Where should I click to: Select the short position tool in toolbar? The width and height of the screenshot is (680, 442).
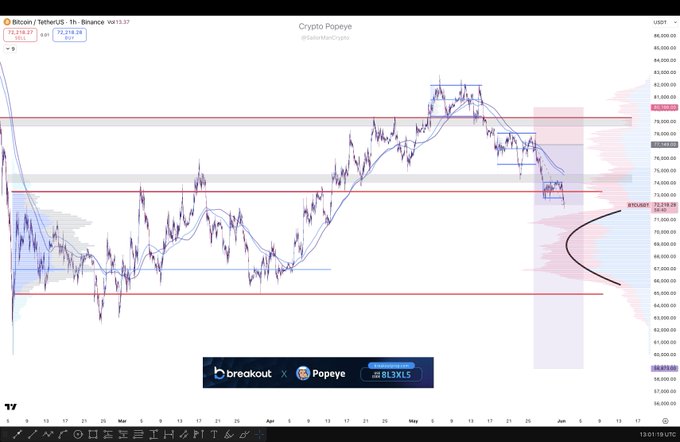click(123, 434)
